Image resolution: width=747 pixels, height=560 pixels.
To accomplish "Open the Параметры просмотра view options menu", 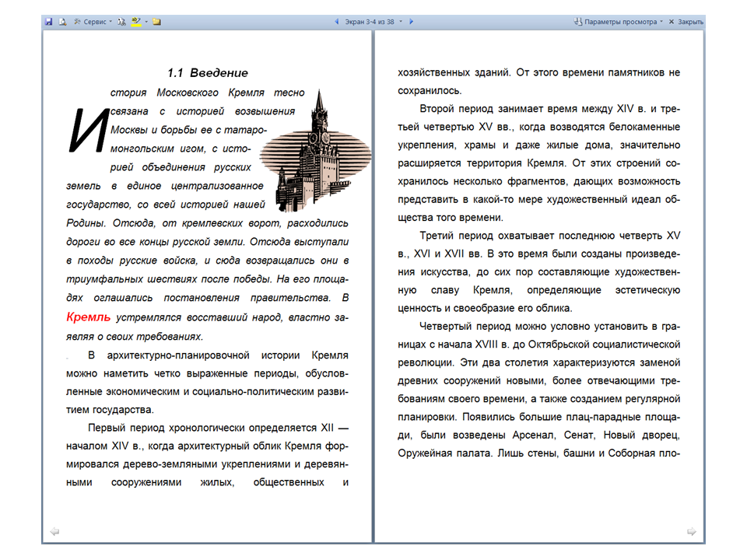I will [619, 22].
